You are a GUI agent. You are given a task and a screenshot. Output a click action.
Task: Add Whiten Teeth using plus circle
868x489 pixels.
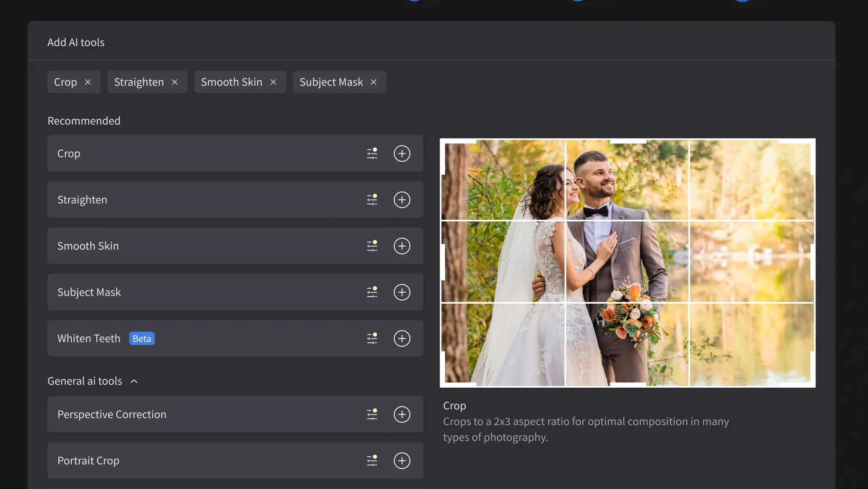coord(402,338)
